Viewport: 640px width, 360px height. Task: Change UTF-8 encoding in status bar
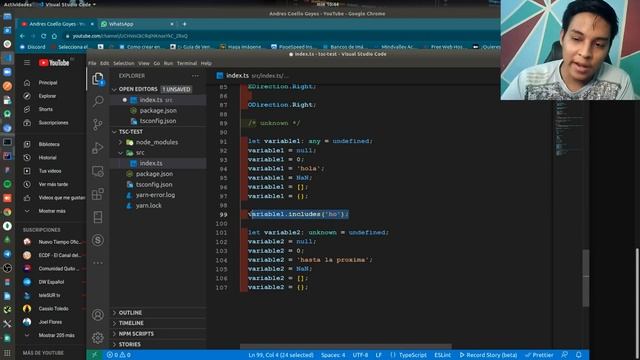[360, 355]
